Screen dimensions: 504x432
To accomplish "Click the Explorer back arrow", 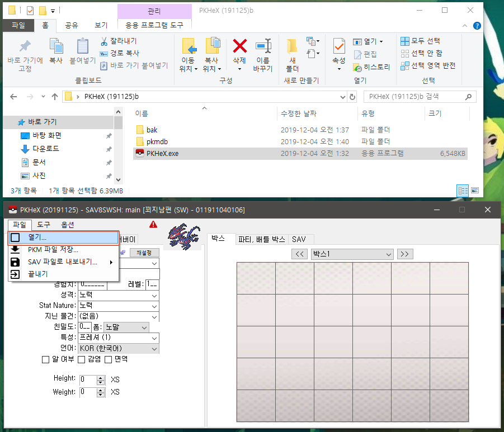I will [x=13, y=97].
